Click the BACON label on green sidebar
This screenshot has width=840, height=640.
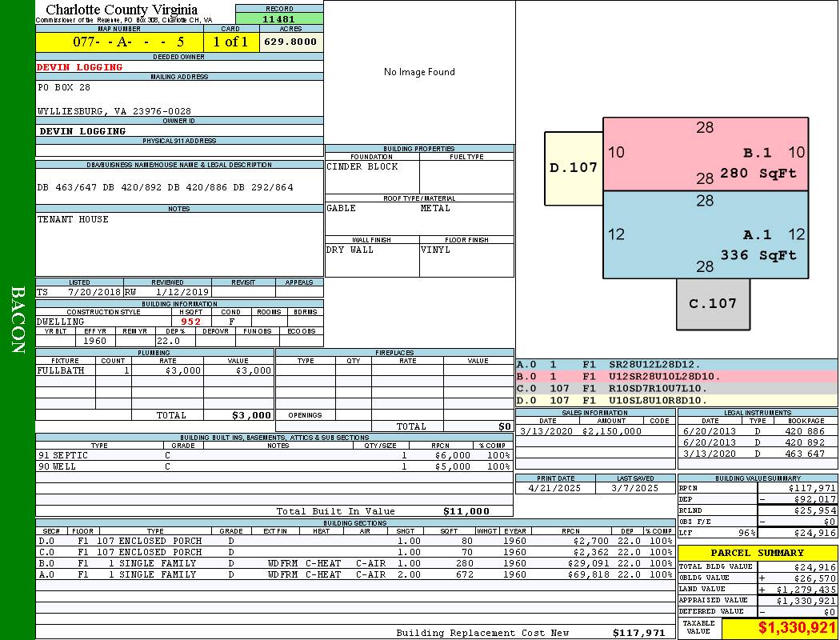pos(18,320)
